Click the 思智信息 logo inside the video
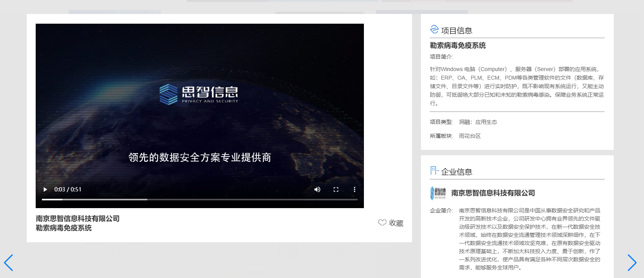 point(199,94)
